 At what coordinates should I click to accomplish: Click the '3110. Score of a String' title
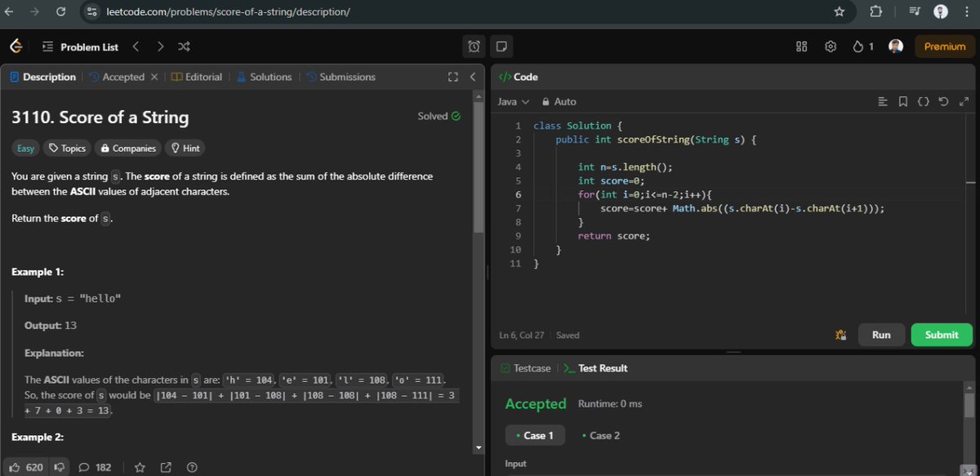point(100,118)
